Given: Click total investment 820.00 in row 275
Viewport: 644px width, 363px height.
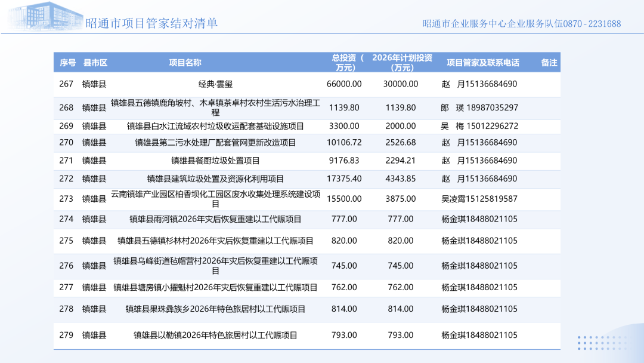Looking at the screenshot, I should coord(344,241).
